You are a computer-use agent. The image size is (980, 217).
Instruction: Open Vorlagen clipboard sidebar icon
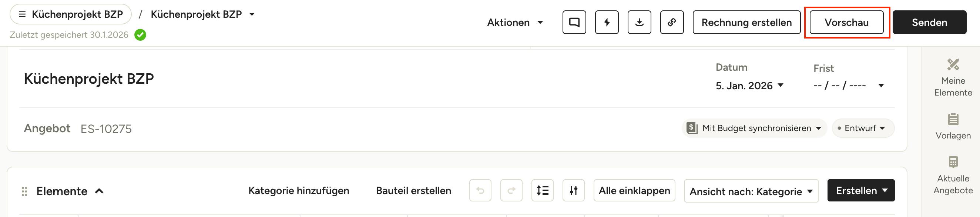pyautogui.click(x=953, y=127)
